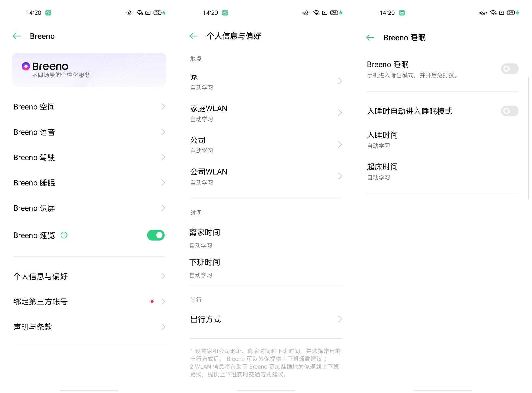Viewport: 532px width, 393px height.
Task: Tap the Breeno purple logo in banner
Action: tap(26, 66)
